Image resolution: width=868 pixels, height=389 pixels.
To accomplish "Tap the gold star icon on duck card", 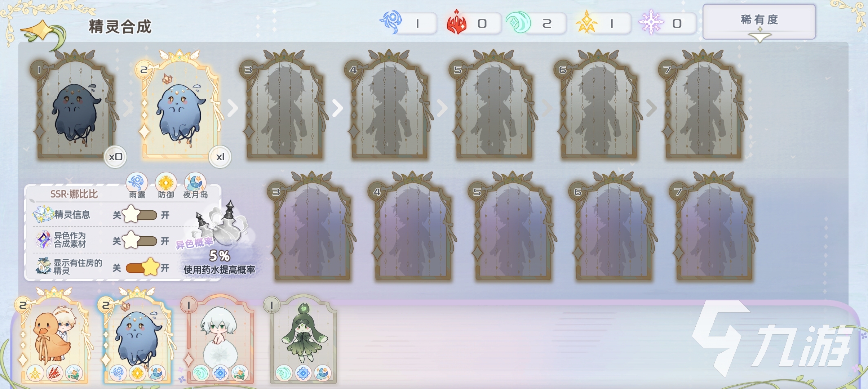I will tap(35, 373).
